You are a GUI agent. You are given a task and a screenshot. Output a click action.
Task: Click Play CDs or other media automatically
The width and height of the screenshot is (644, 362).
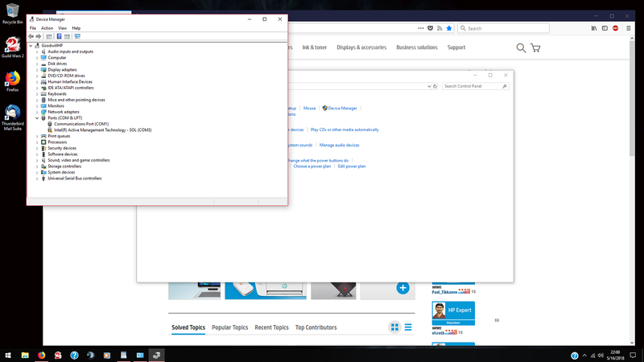point(345,130)
